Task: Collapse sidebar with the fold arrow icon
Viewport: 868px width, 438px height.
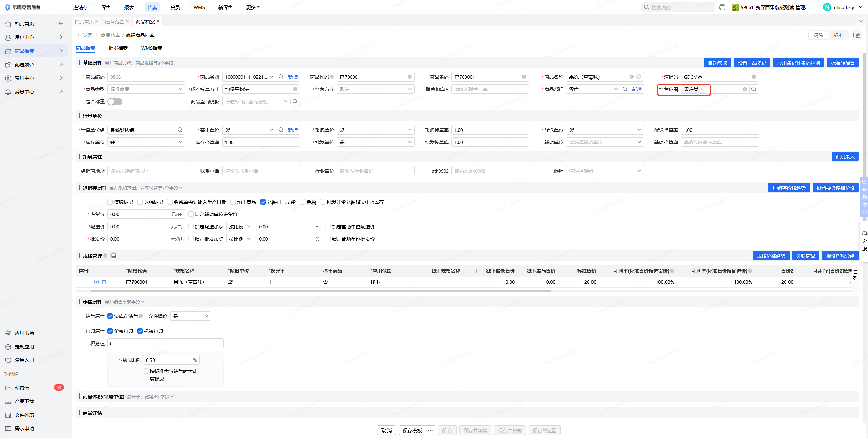Action: point(61,23)
